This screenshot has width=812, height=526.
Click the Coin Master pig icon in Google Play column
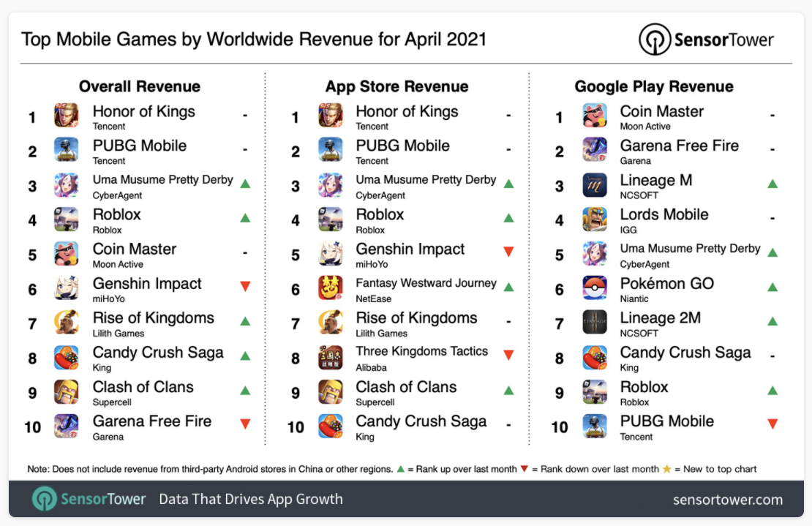pos(595,116)
